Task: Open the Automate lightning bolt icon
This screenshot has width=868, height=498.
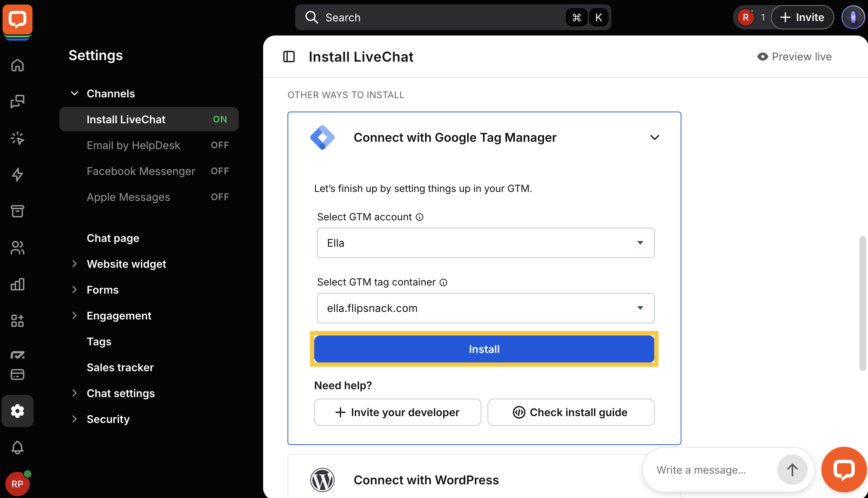Action: click(x=17, y=174)
